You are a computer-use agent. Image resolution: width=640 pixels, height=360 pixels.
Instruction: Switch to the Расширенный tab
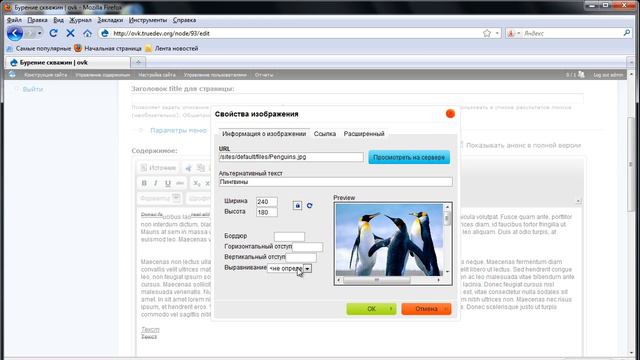[x=364, y=133]
